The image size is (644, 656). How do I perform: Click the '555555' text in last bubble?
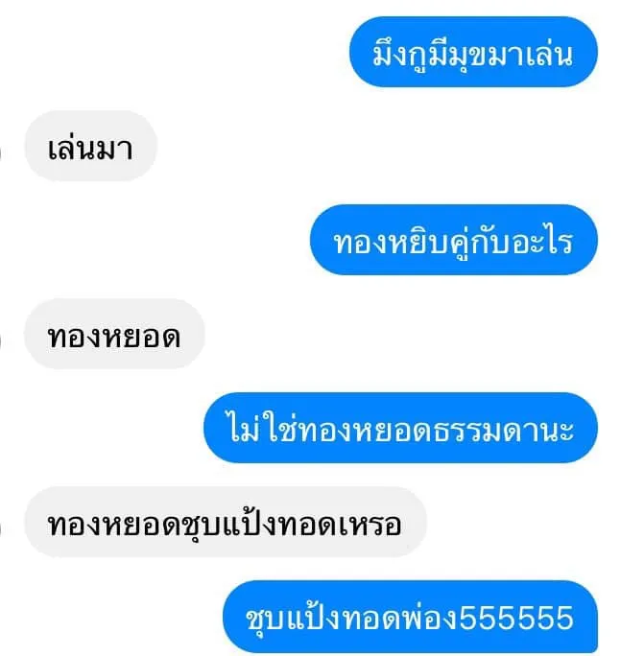coord(516,618)
